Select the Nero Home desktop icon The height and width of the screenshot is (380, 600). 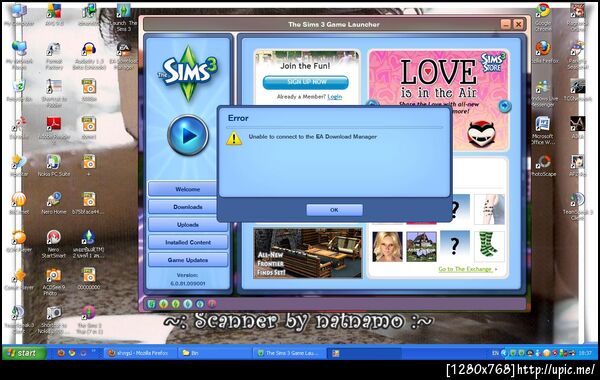click(x=54, y=203)
